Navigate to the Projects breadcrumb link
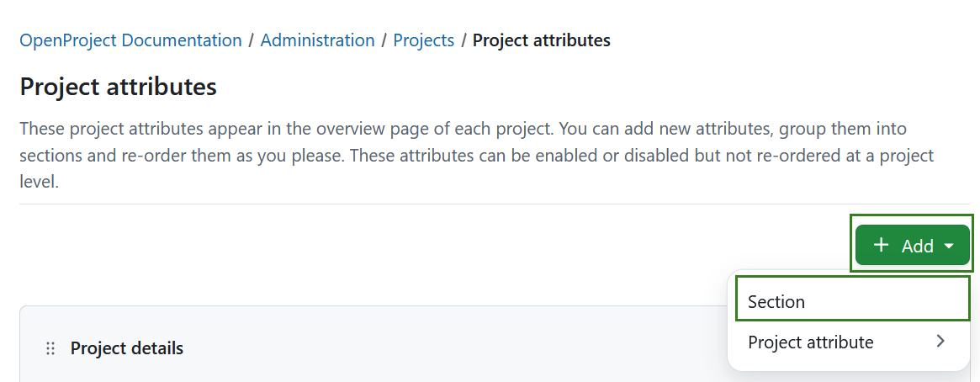980x382 pixels. (x=423, y=40)
